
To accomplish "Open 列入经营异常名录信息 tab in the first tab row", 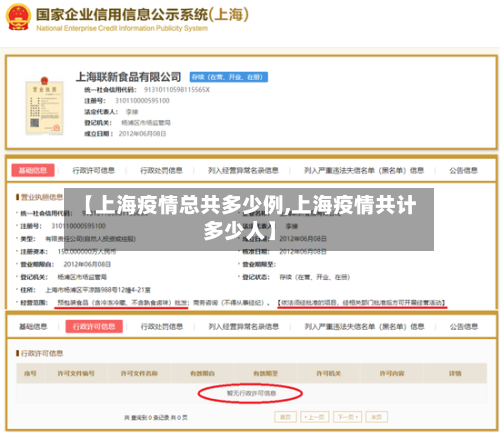I will (x=243, y=171).
